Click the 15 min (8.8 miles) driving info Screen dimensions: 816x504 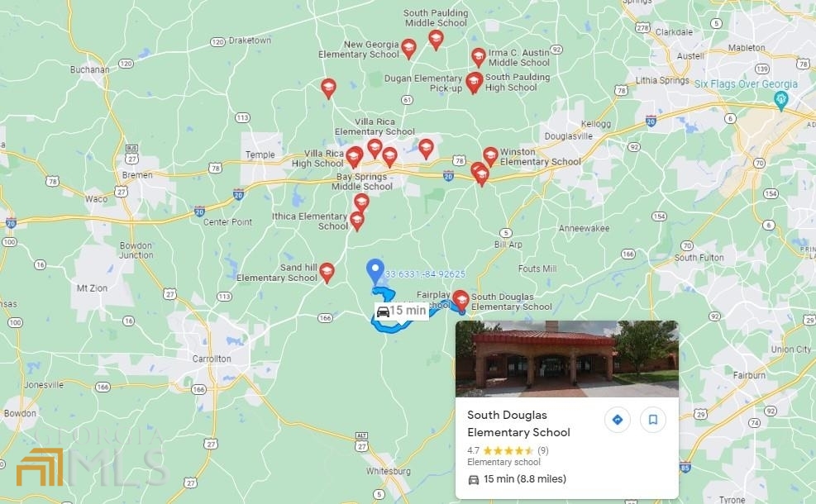click(517, 479)
